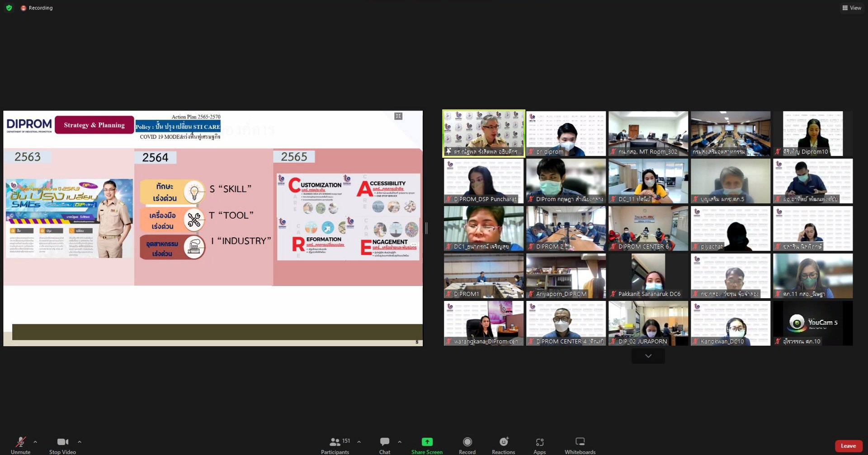Viewport: 868px width, 455px height.
Task: Change layout using View button
Action: coord(852,8)
